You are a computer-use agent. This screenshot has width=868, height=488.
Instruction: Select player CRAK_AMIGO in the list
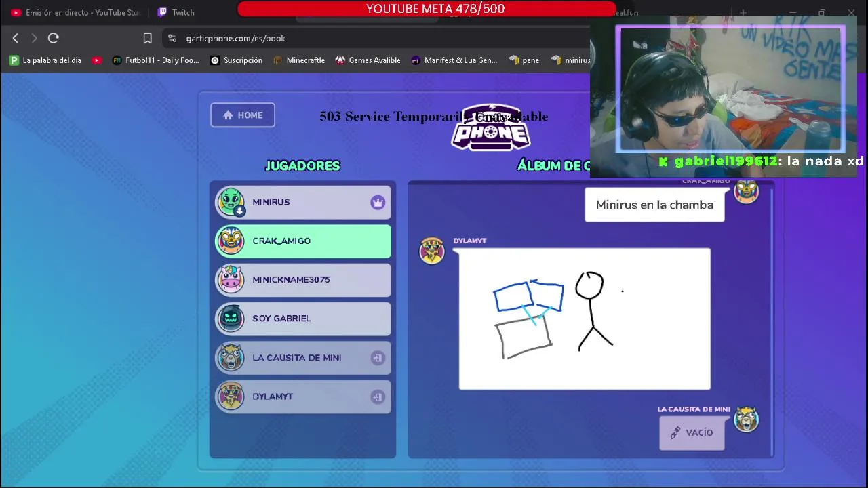point(303,241)
